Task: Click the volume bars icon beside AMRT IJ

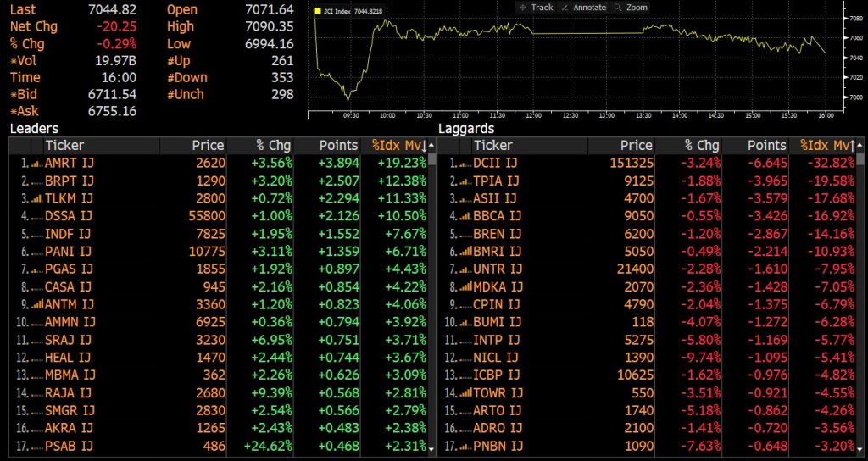Action: [x=37, y=164]
